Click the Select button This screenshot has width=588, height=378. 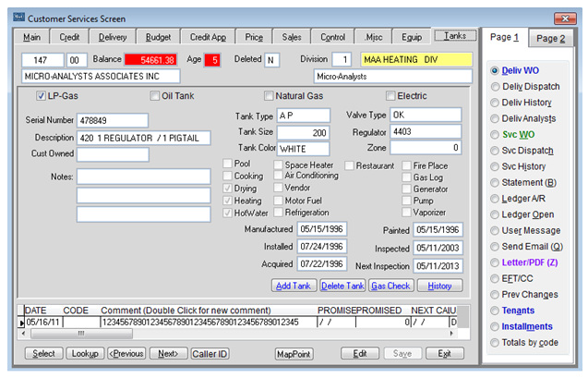click(43, 353)
